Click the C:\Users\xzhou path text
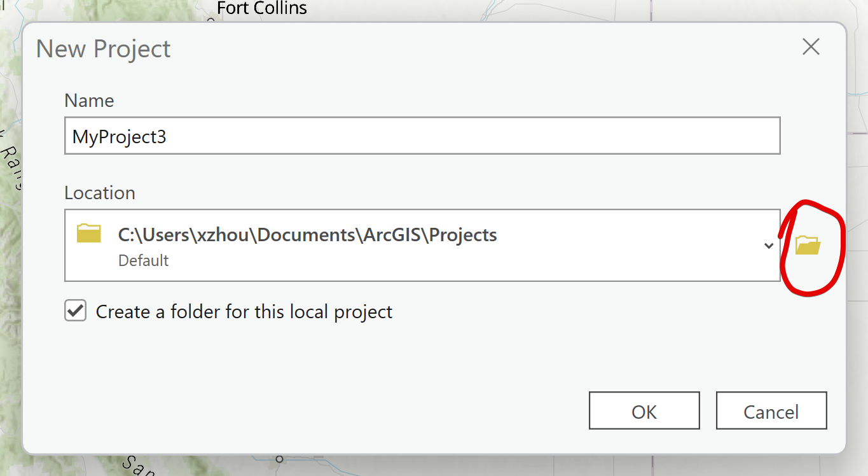 coord(307,235)
